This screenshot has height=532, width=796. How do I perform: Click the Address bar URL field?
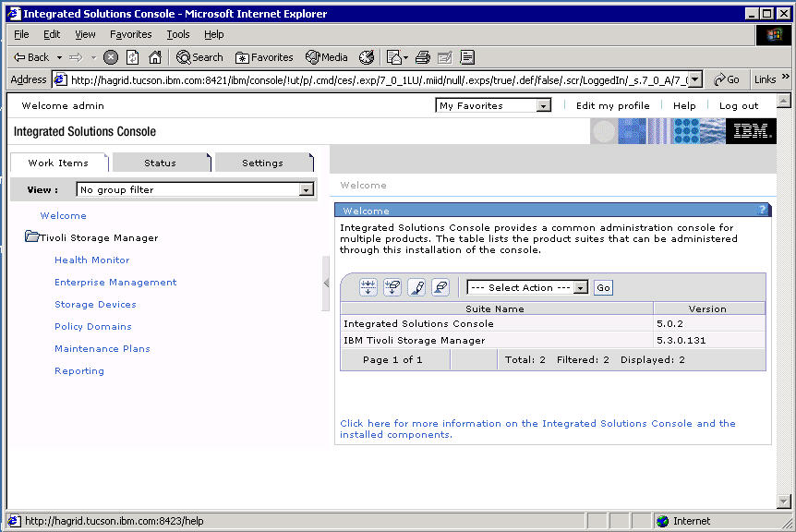click(379, 79)
